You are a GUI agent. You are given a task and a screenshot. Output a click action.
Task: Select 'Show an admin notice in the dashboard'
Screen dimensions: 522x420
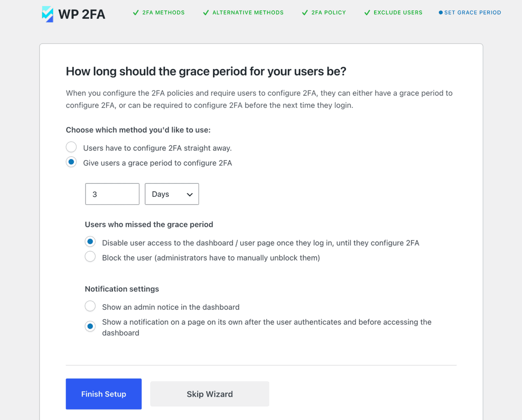[x=90, y=306]
